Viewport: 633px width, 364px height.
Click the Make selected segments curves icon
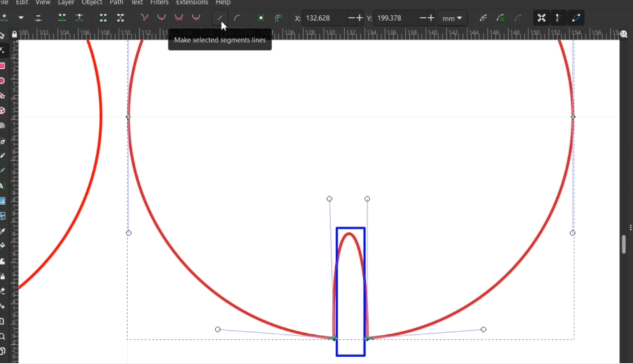coord(237,18)
